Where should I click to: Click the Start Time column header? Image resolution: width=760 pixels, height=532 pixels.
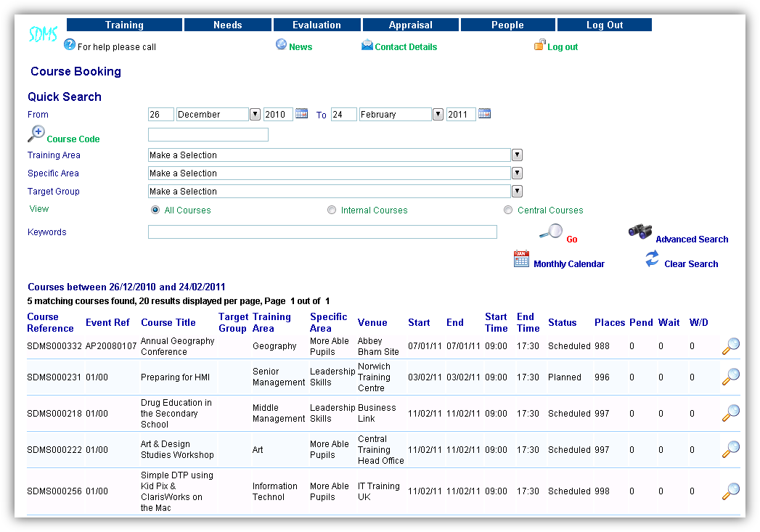497,323
